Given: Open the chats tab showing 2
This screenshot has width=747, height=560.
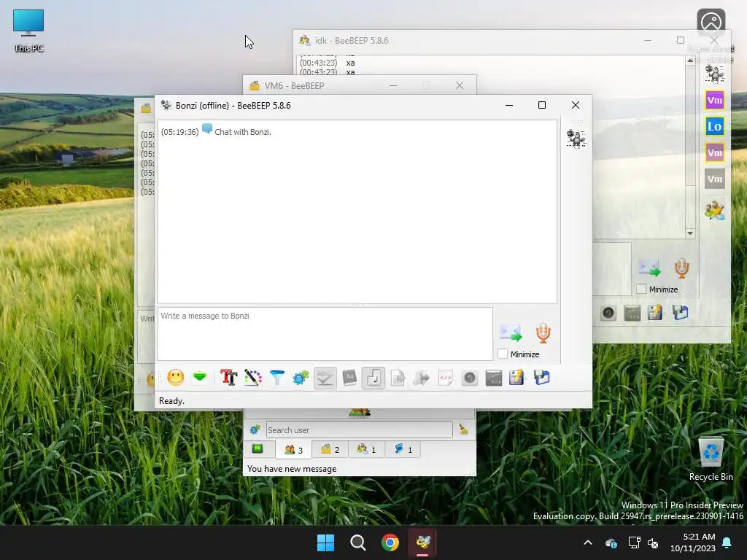Looking at the screenshot, I should click(x=330, y=449).
